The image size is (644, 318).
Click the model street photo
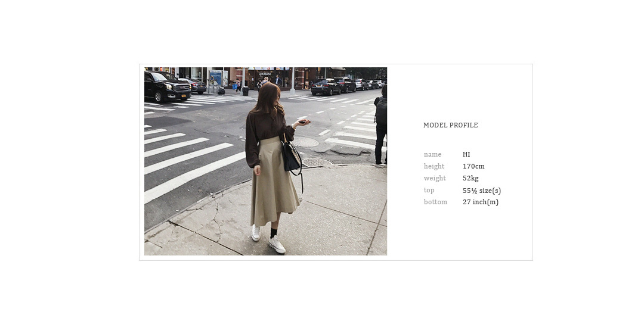[265, 161]
